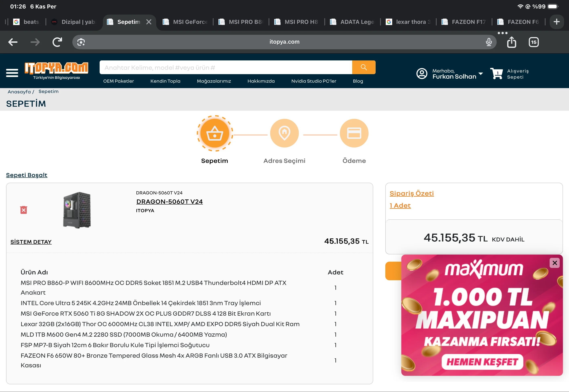
Task: Tap the browser reload icon
Action: coord(57,42)
